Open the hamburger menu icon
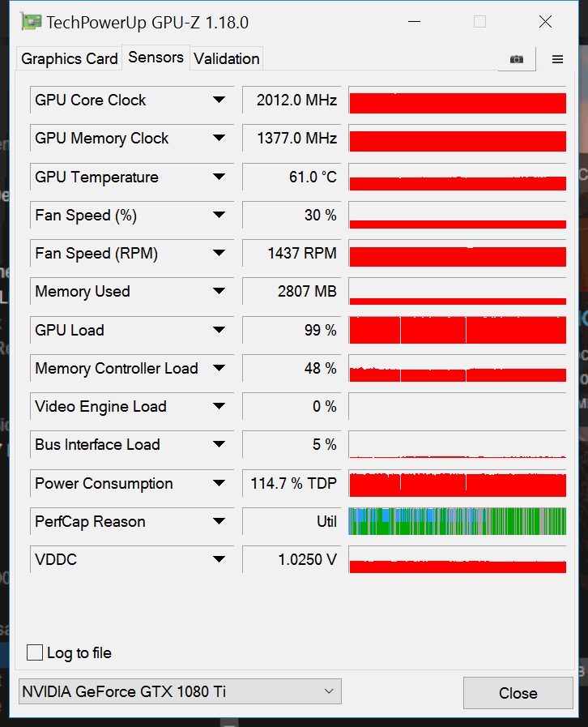The image size is (588, 727). (x=557, y=59)
